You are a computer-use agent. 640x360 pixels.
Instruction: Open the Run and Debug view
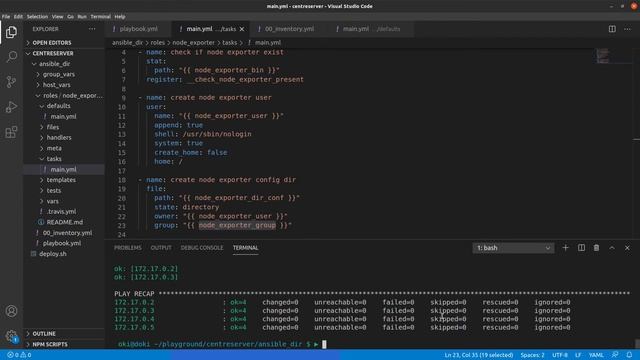[11, 107]
